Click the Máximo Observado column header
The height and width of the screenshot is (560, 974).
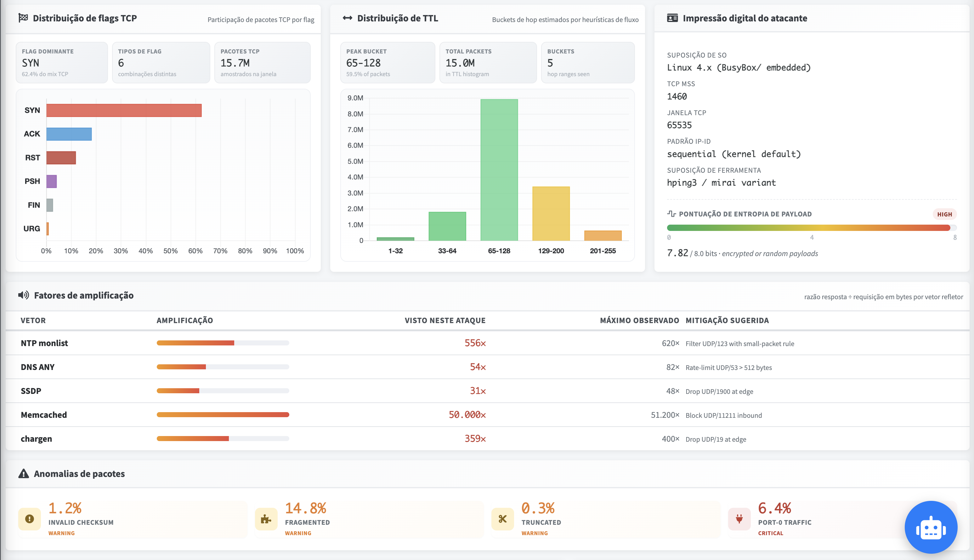[639, 320]
